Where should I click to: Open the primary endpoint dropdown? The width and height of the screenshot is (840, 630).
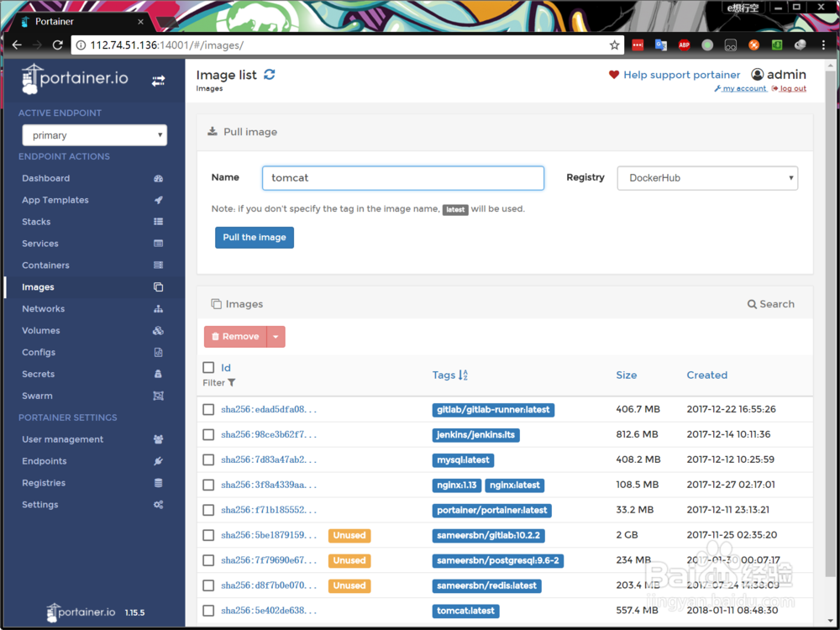[94, 135]
